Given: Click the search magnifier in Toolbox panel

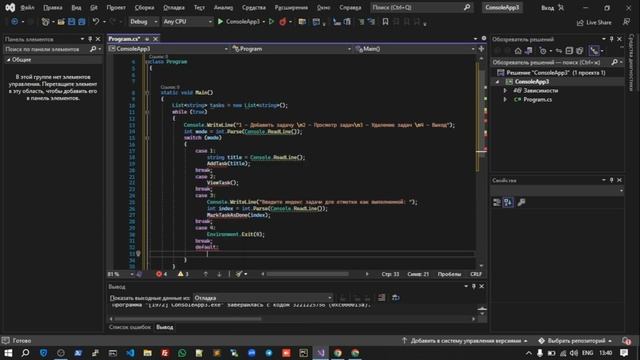Looking at the screenshot, I should click(93, 49).
